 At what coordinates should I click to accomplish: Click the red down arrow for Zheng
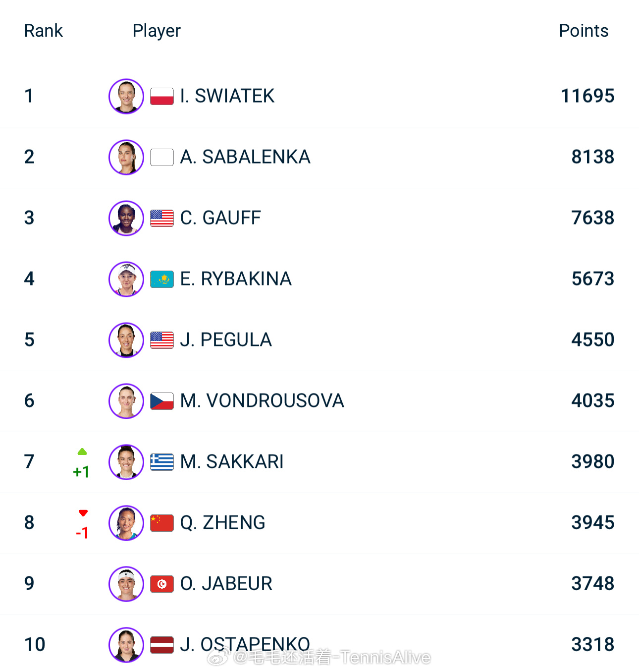coord(83,513)
